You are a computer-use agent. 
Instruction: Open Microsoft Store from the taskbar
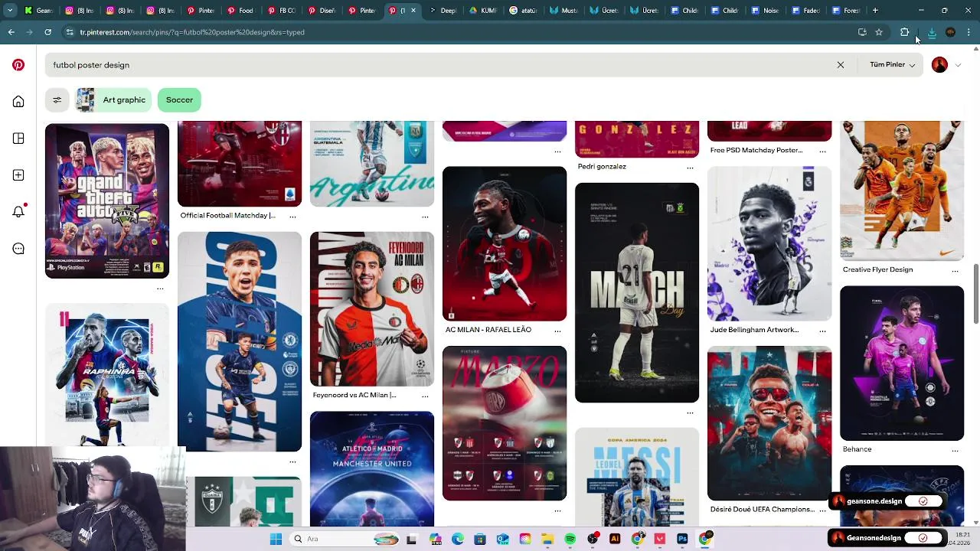(x=480, y=539)
